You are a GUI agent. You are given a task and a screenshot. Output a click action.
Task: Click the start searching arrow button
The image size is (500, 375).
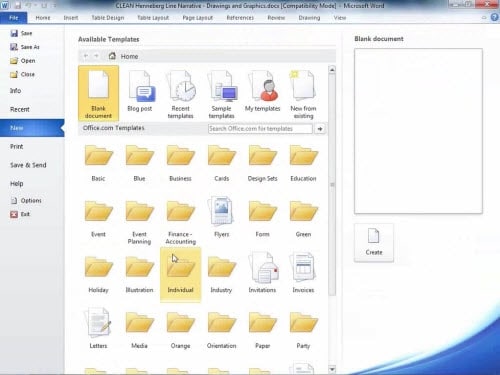pyautogui.click(x=320, y=129)
